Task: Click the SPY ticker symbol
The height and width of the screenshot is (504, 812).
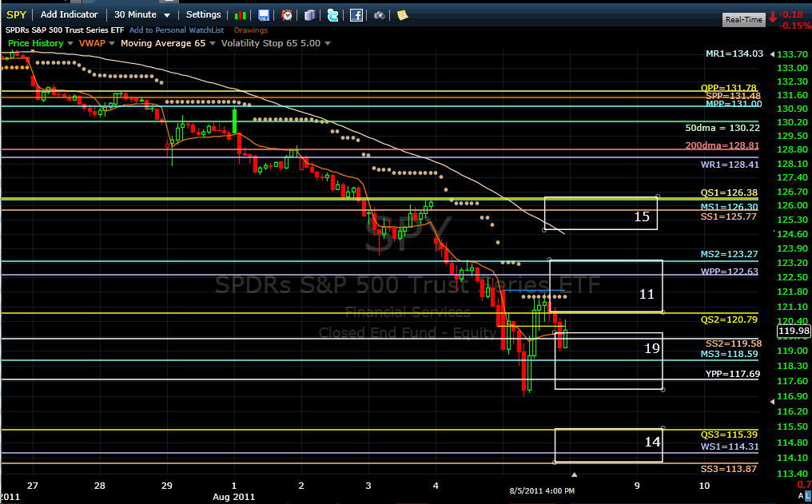Action: [x=16, y=14]
